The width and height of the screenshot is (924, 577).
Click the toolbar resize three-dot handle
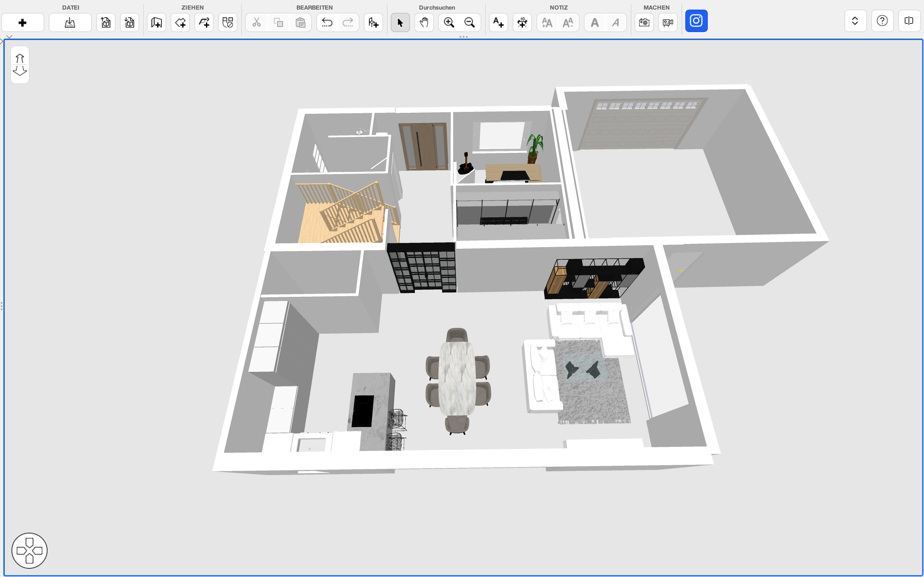pyautogui.click(x=463, y=37)
